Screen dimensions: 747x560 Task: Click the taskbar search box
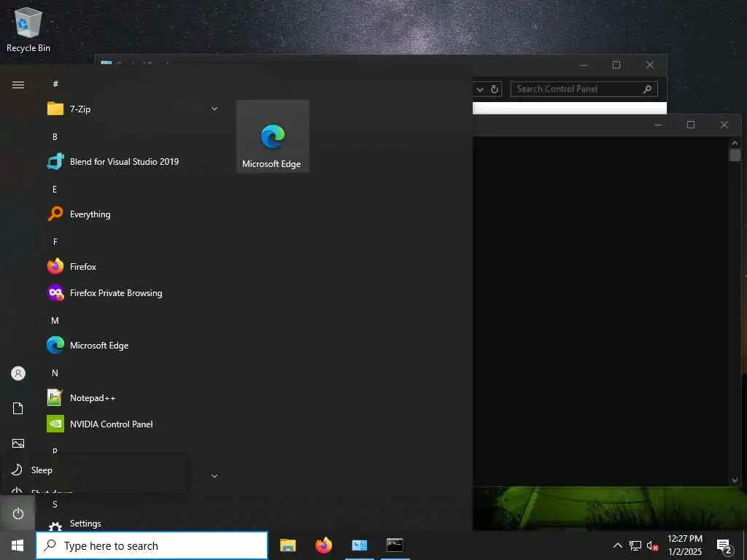[x=152, y=545]
